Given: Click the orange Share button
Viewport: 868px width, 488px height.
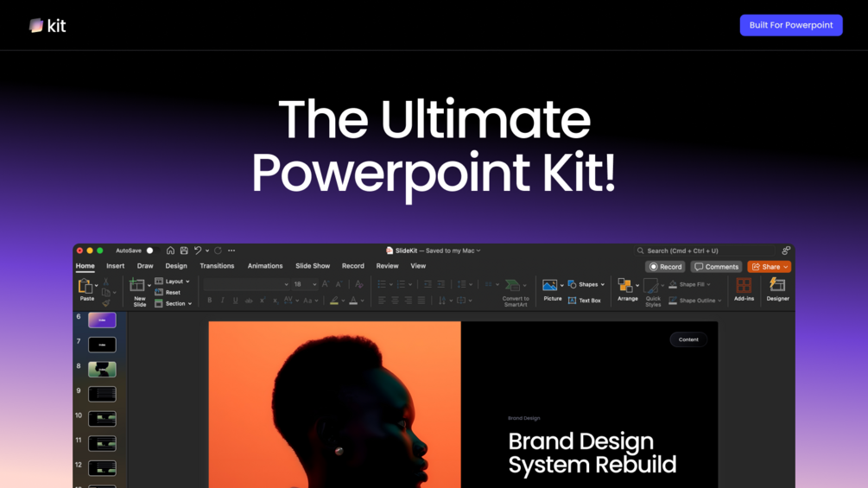Looking at the screenshot, I should tap(769, 267).
